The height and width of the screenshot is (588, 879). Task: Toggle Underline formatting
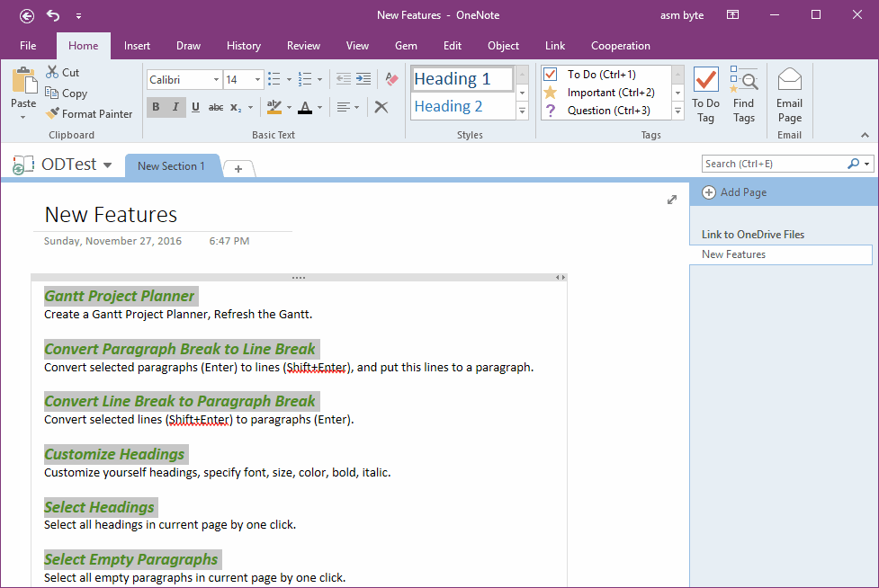(x=195, y=107)
